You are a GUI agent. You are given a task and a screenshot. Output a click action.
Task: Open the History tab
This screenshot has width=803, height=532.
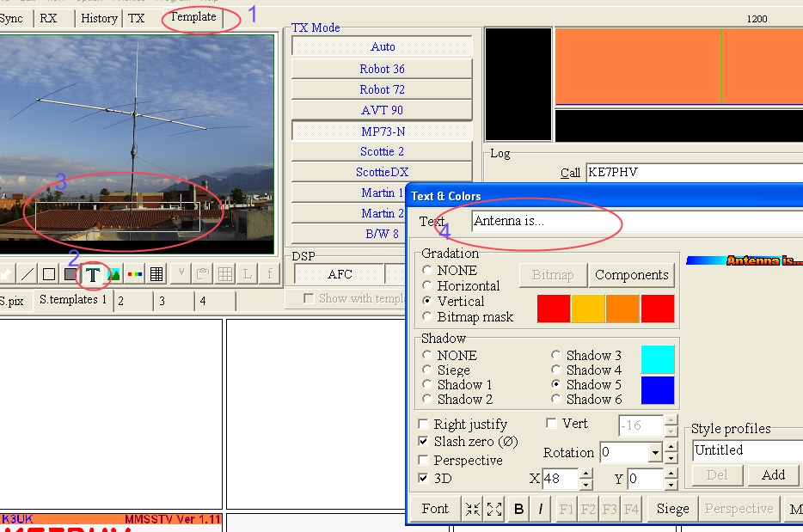[99, 18]
